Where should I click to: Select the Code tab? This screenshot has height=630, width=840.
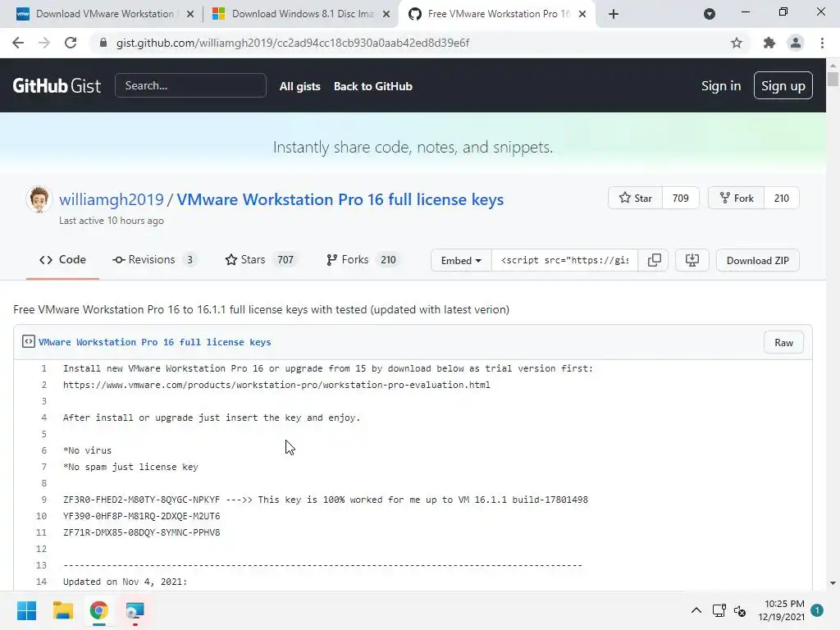tap(62, 260)
